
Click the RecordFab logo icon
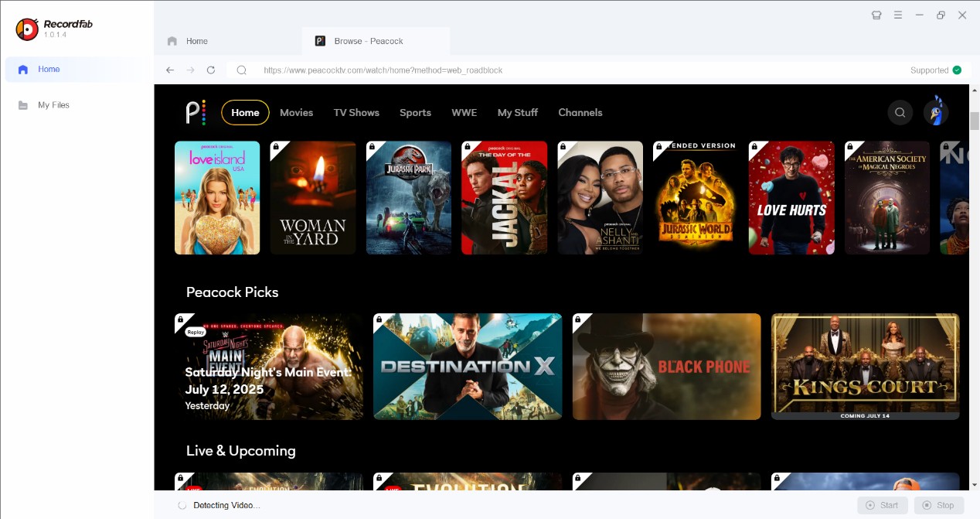coord(27,29)
